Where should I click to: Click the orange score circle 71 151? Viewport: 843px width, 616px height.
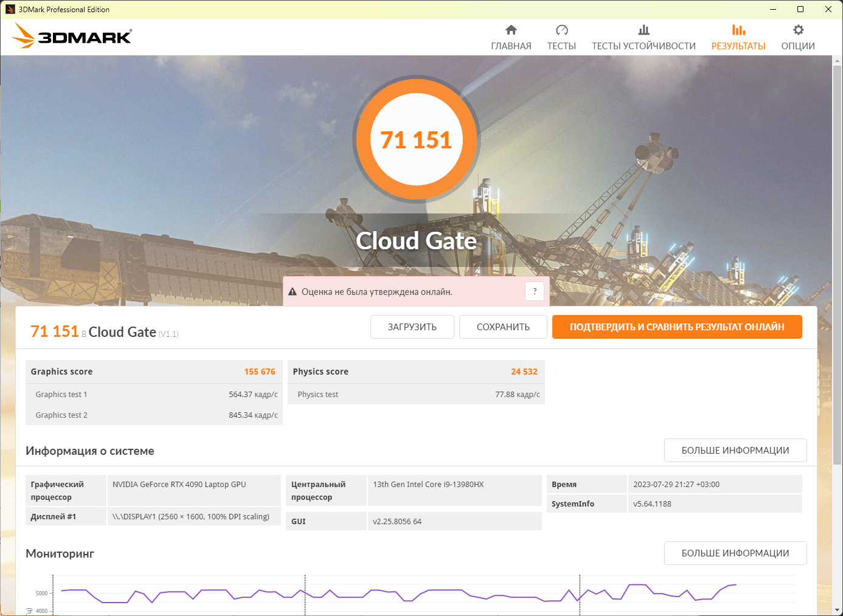point(417,139)
